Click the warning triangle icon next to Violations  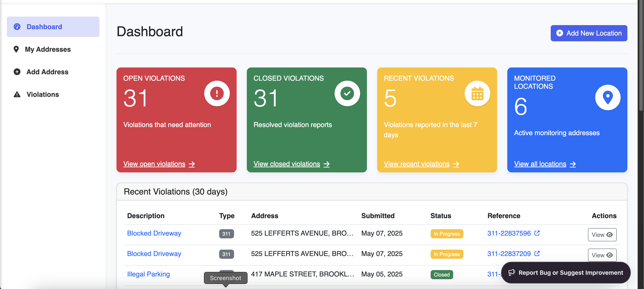[17, 94]
